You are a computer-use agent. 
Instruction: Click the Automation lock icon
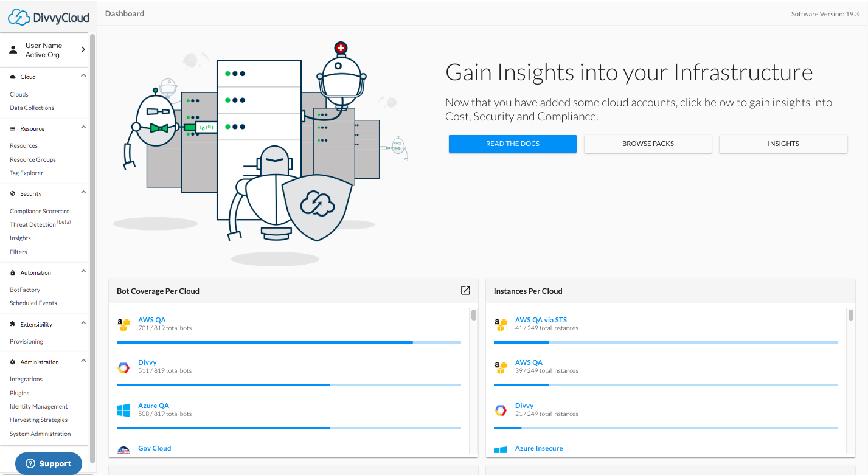click(x=13, y=273)
